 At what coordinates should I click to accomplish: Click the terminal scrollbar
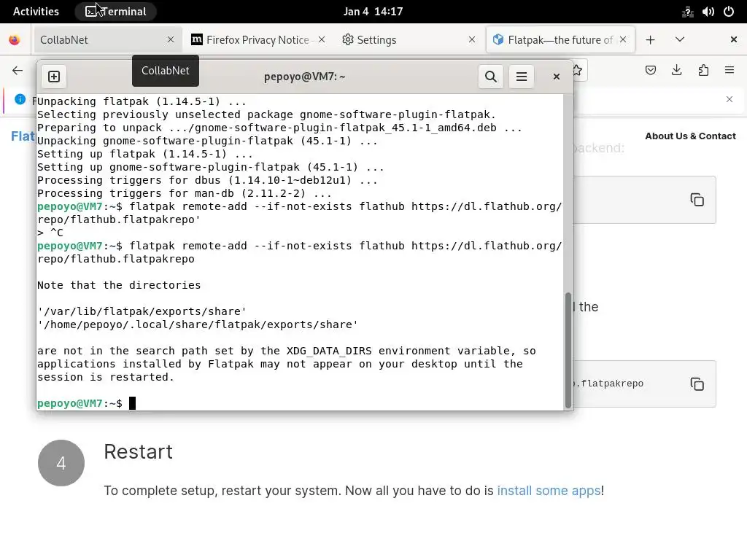tap(568, 350)
